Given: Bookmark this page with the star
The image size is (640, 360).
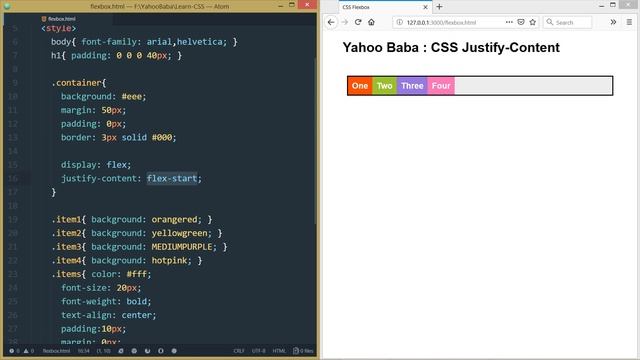Looking at the screenshot, I should (x=533, y=22).
